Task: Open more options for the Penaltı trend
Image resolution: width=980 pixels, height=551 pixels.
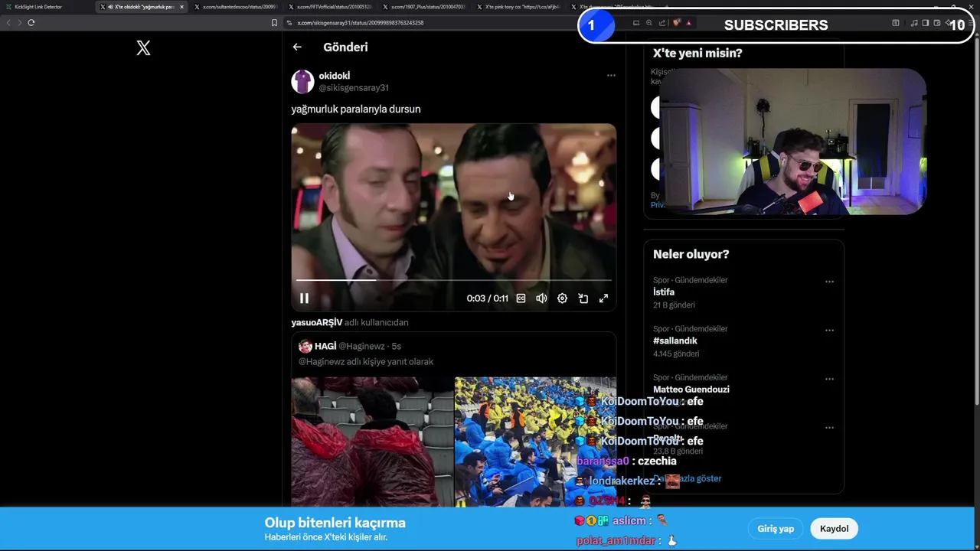Action: click(829, 428)
